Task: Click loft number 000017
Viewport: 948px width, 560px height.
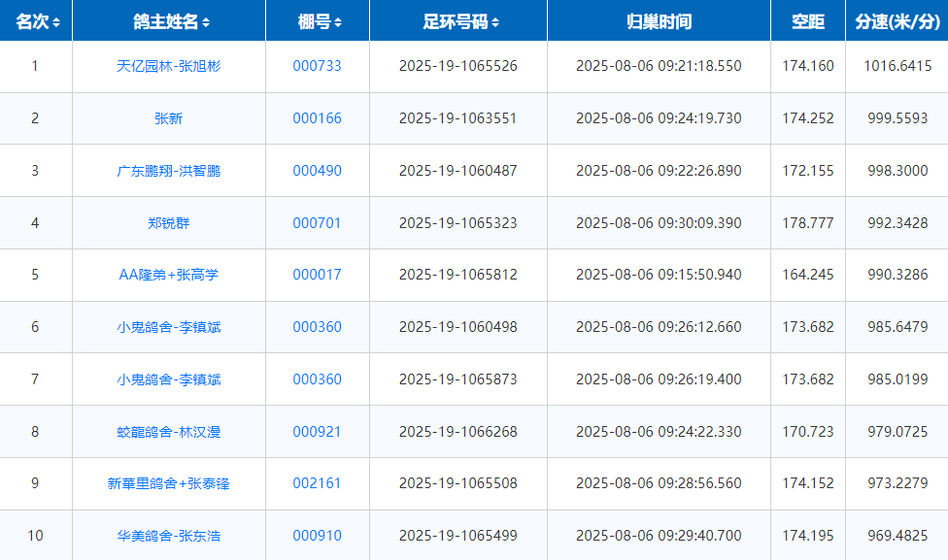Action: [317, 275]
